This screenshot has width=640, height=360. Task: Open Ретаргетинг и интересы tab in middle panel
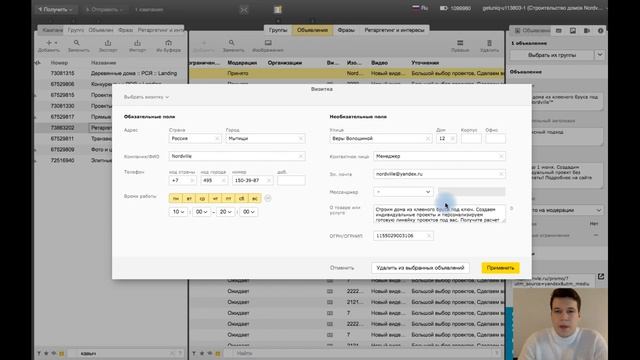point(394,30)
